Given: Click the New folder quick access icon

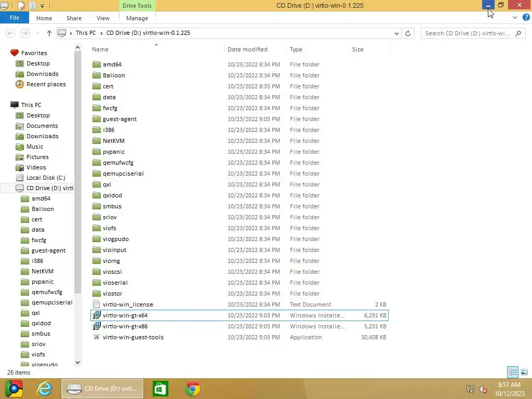Looking at the screenshot, I should pyautogui.click(x=32, y=5).
